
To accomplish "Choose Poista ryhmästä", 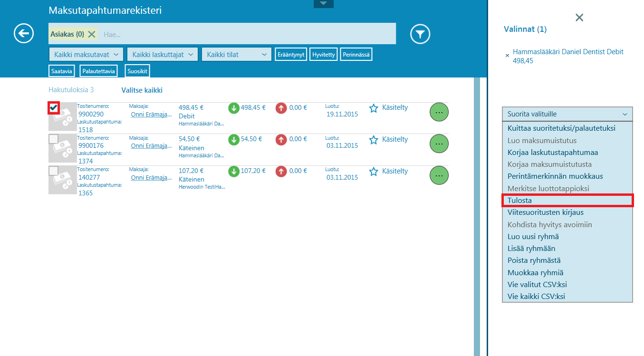I will pos(567,260).
